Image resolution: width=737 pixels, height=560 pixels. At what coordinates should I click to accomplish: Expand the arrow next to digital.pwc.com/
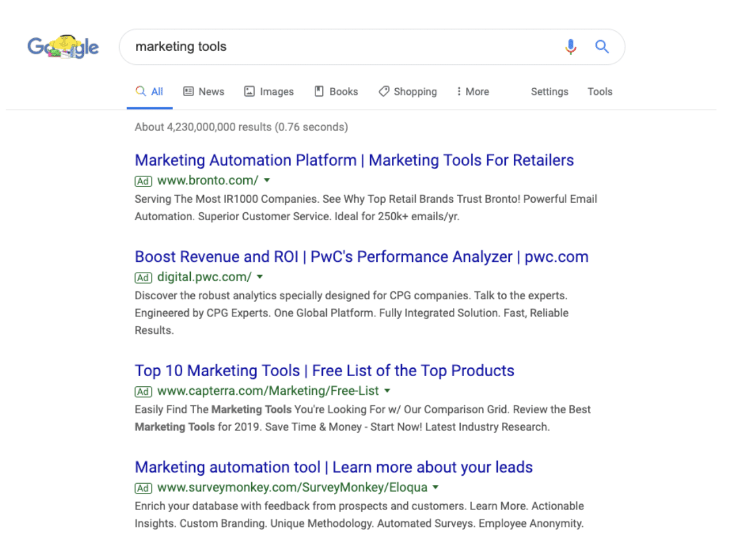click(x=260, y=277)
